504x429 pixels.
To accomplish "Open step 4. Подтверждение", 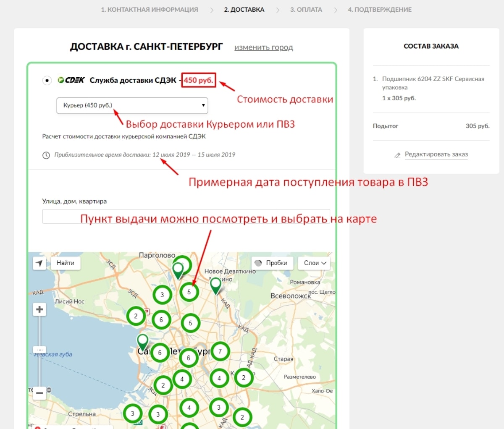I will click(379, 10).
